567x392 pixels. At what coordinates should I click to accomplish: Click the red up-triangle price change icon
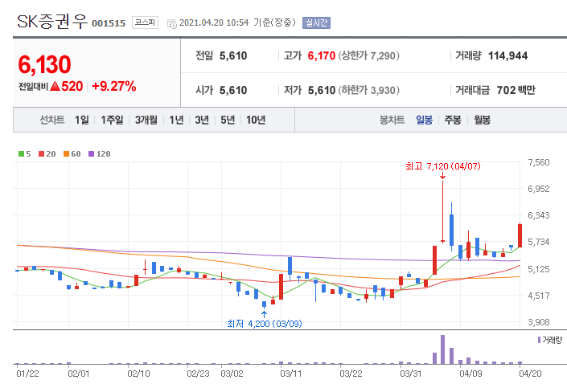(55, 86)
